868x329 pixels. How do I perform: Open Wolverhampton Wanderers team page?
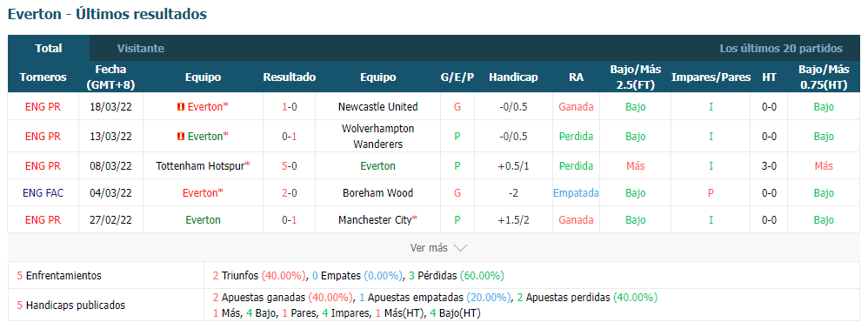coord(378,137)
